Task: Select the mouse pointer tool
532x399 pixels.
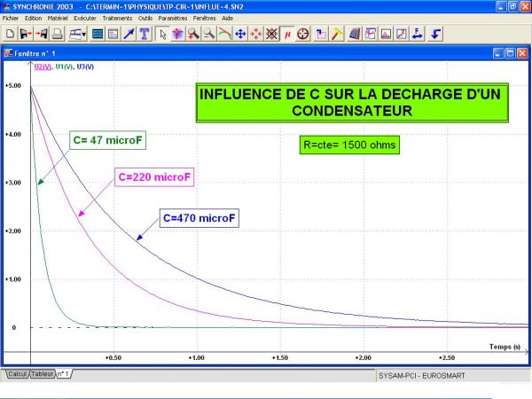Action: click(x=162, y=34)
